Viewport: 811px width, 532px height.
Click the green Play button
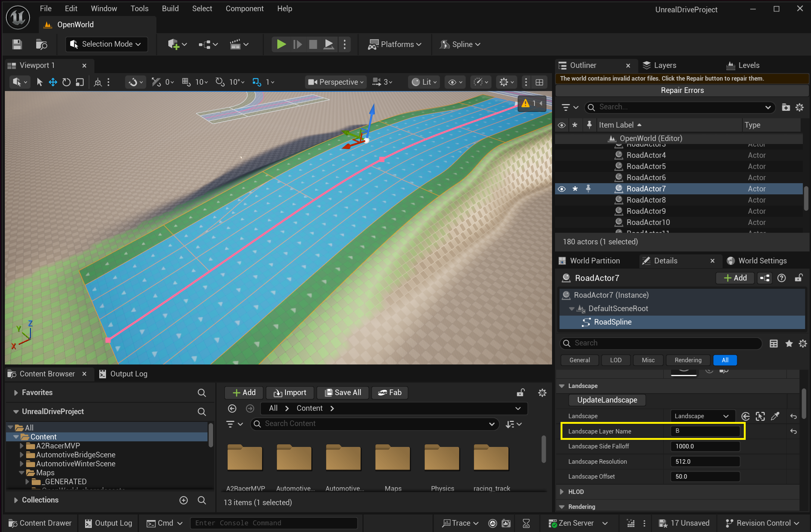click(281, 44)
